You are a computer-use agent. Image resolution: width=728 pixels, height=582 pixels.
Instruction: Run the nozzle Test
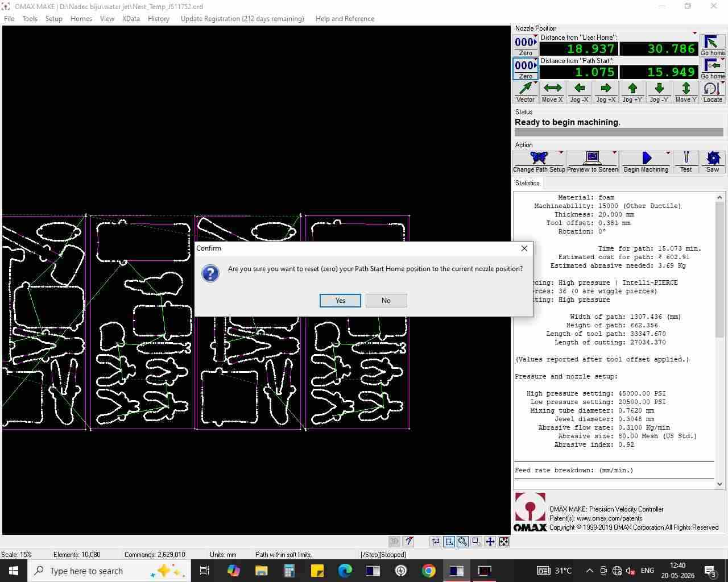686,161
